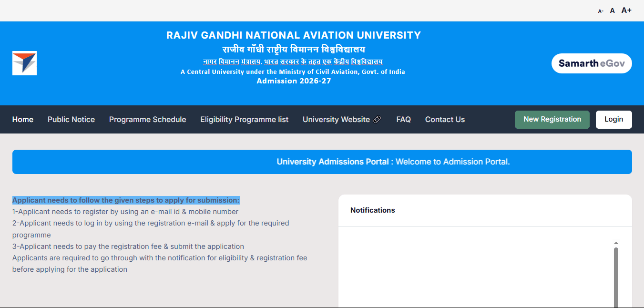This screenshot has width=644, height=308.
Task: Click the university logo emblem
Action: point(24,63)
